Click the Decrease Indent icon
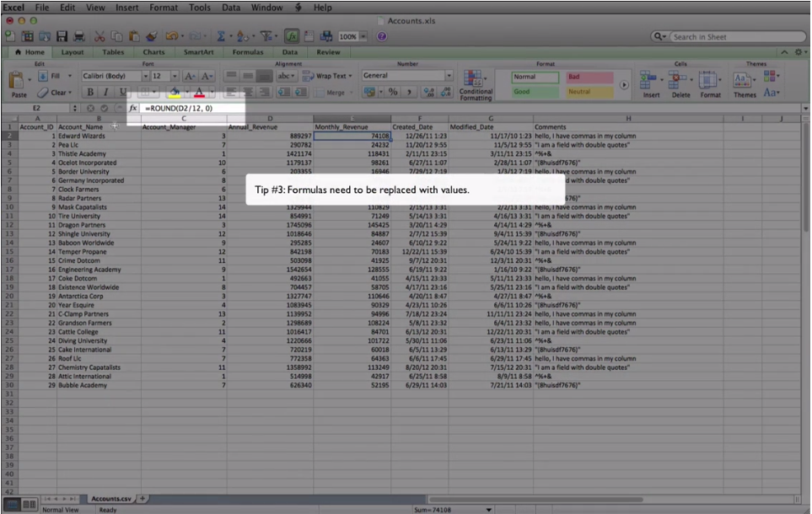The image size is (812, 514). coord(284,92)
